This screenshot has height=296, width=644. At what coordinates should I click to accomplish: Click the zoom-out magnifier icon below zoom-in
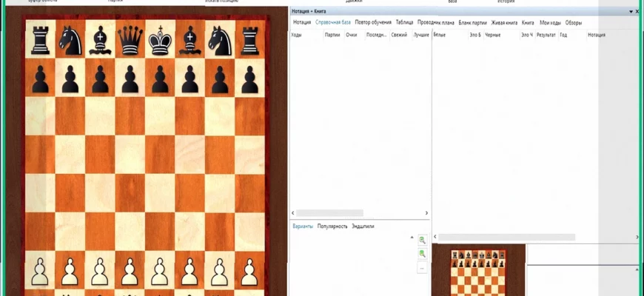pos(422,254)
